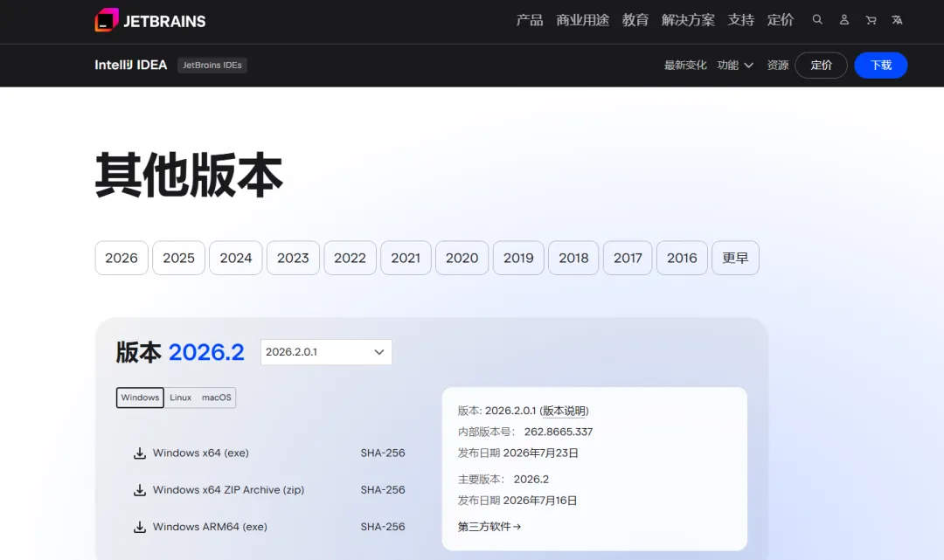Open the 教育 menu
This screenshot has height=560, width=944.
point(635,20)
